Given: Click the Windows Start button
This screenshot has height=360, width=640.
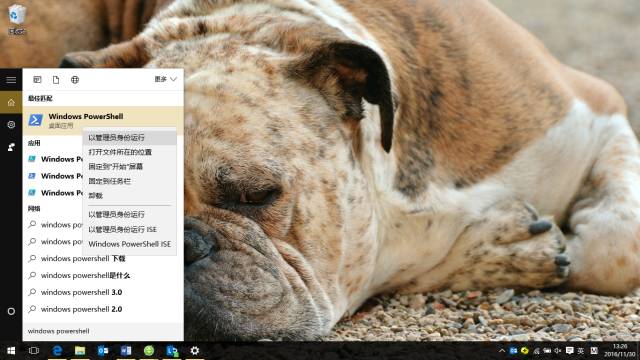Looking at the screenshot, I should click(11, 351).
